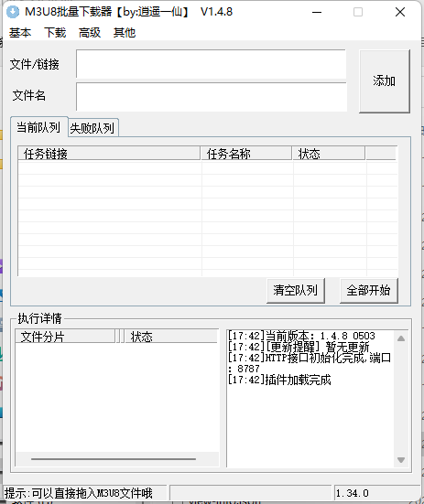Click the 清空队列 button

(296, 291)
